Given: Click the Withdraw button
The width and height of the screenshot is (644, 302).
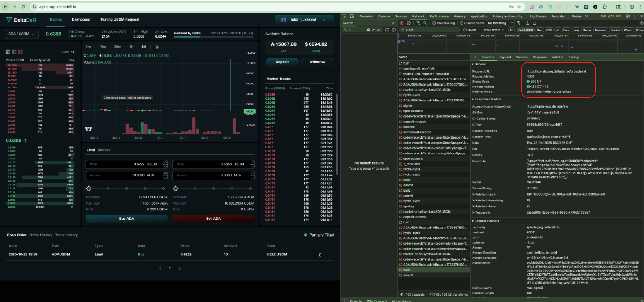Looking at the screenshot, I should 317,62.
